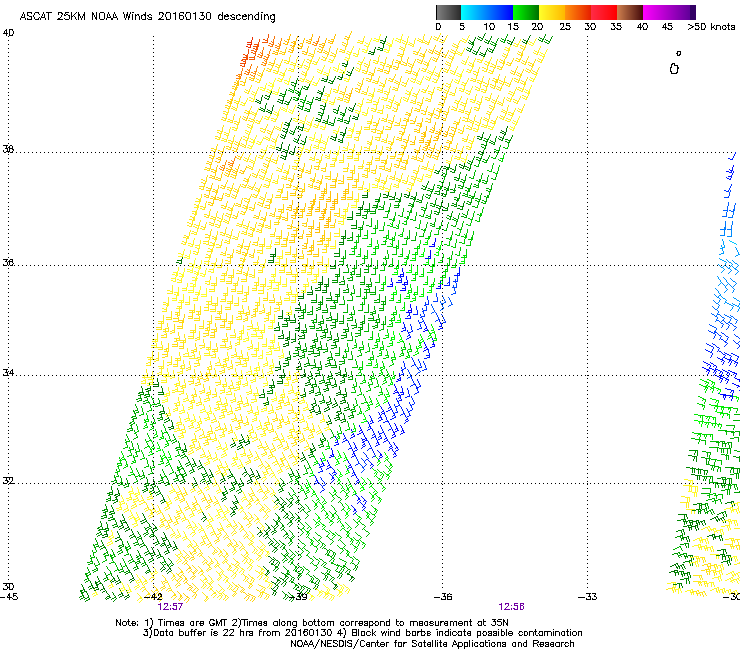Click the legend value '25' under color bar
The width and height of the screenshot is (740, 650).
tap(565, 27)
